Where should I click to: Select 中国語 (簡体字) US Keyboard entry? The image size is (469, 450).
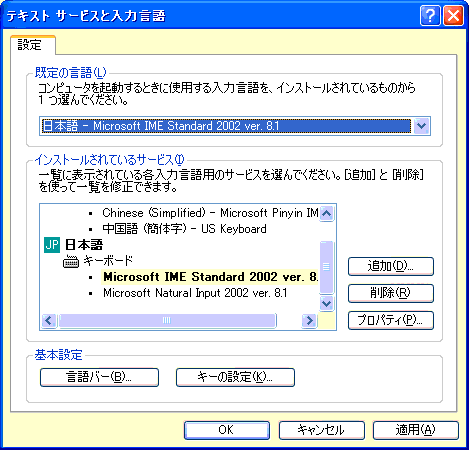[x=185, y=229]
